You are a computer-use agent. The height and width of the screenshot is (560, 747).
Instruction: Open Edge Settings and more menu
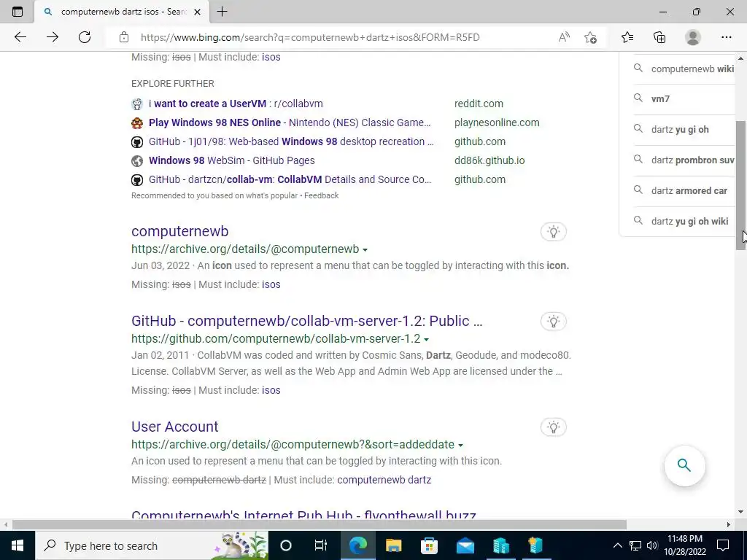click(726, 37)
